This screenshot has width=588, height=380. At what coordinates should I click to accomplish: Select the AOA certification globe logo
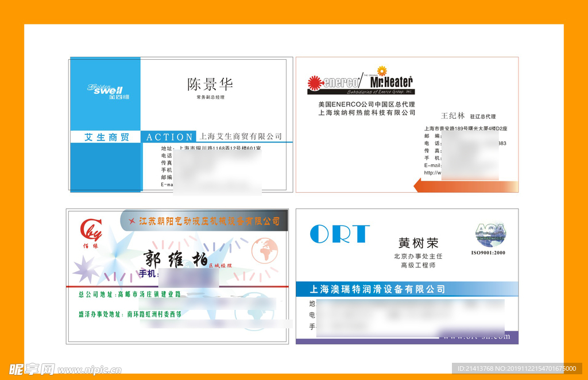(490, 235)
